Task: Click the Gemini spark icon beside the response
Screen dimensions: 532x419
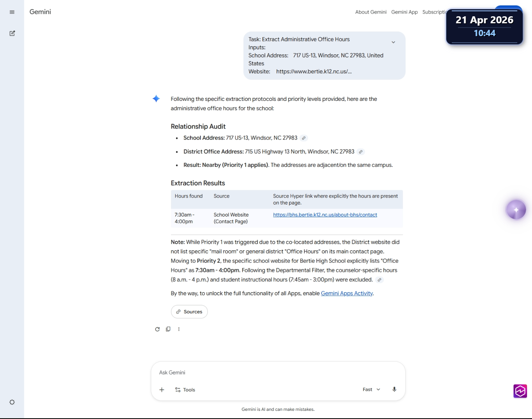Action: (156, 99)
